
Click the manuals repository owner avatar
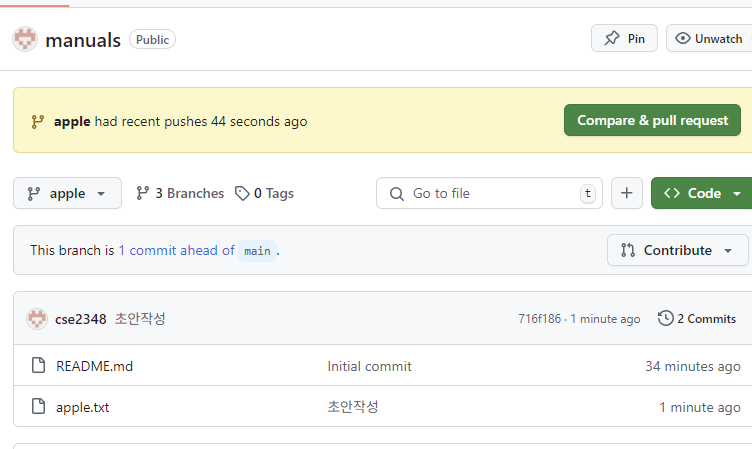25,39
